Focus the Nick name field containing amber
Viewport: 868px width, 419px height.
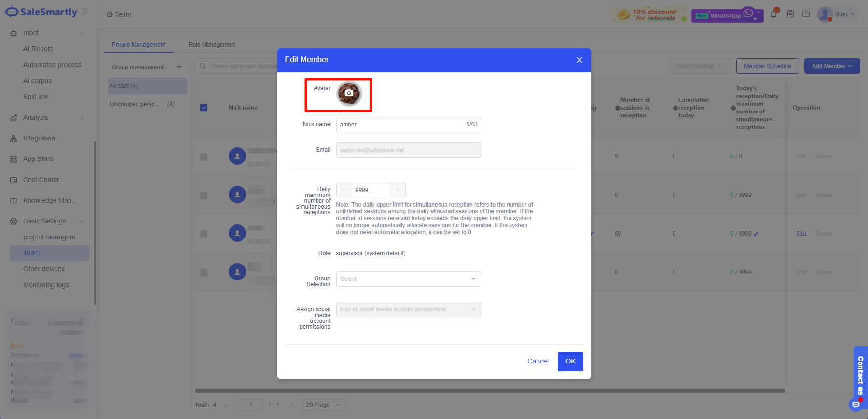408,125
